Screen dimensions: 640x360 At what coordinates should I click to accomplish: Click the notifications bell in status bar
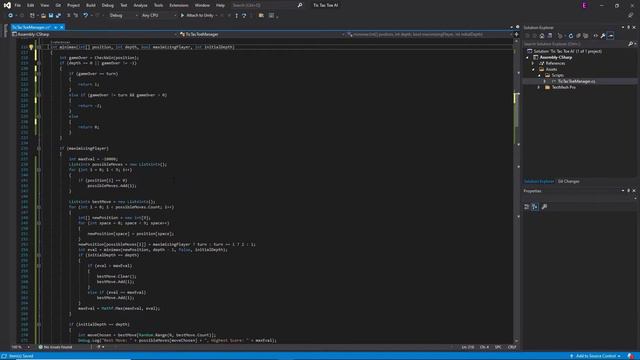click(631, 356)
